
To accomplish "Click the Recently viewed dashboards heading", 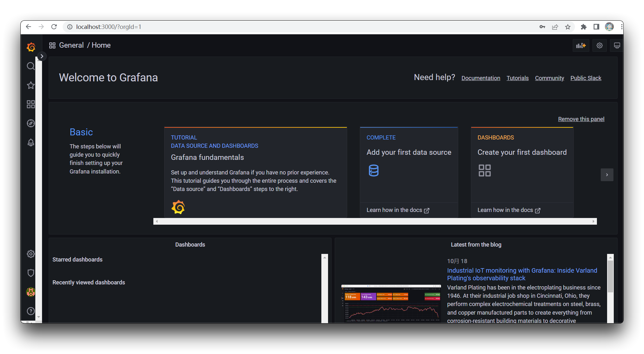I will pos(89,283).
